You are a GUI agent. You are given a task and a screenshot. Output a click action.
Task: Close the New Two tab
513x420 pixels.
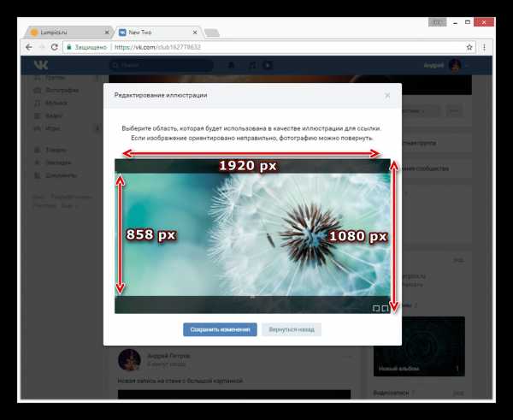click(x=195, y=33)
